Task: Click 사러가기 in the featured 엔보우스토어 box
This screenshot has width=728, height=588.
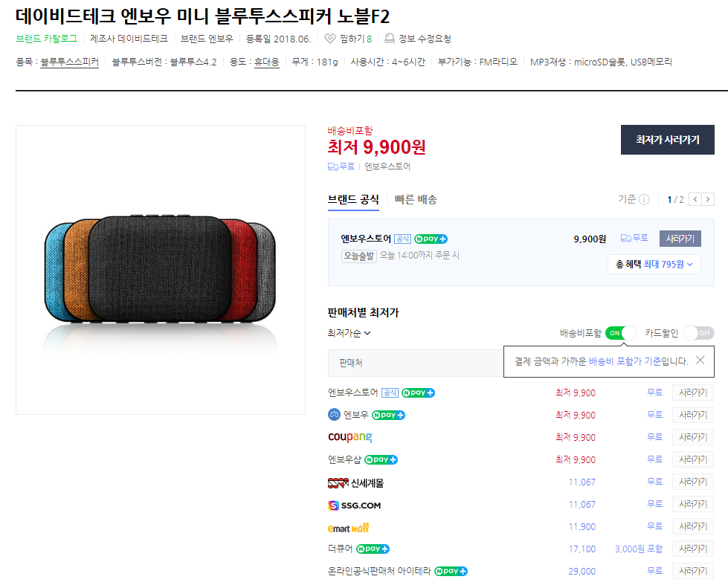Action: [x=680, y=239]
